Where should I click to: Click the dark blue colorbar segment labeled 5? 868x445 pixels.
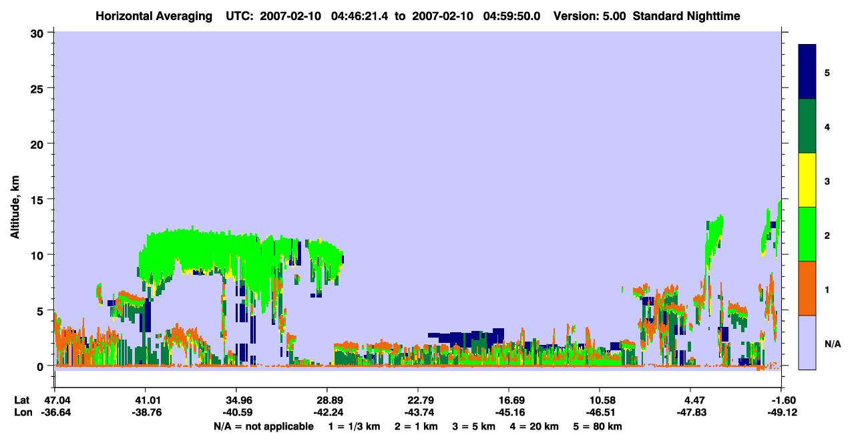point(807,72)
